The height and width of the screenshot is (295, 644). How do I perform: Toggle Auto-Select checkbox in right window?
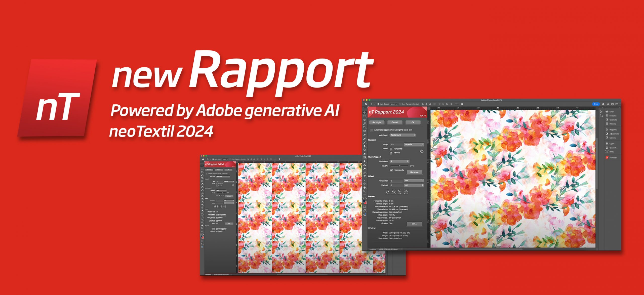pos(378,104)
